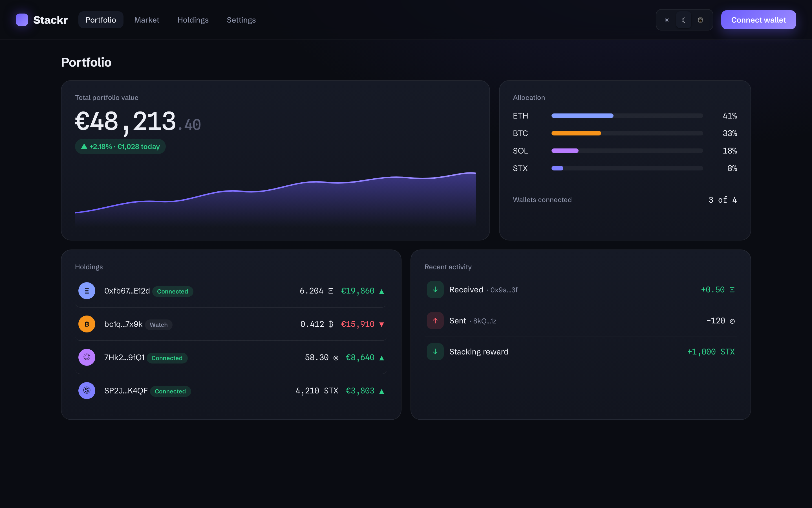Image resolution: width=812 pixels, height=508 pixels.
Task: Switch to light theme sun icon
Action: click(x=667, y=20)
